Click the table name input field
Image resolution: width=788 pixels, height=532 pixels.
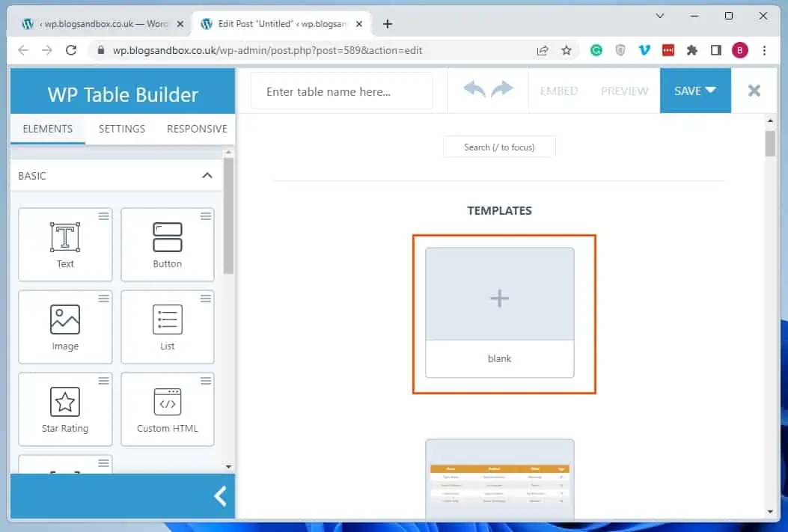[342, 91]
